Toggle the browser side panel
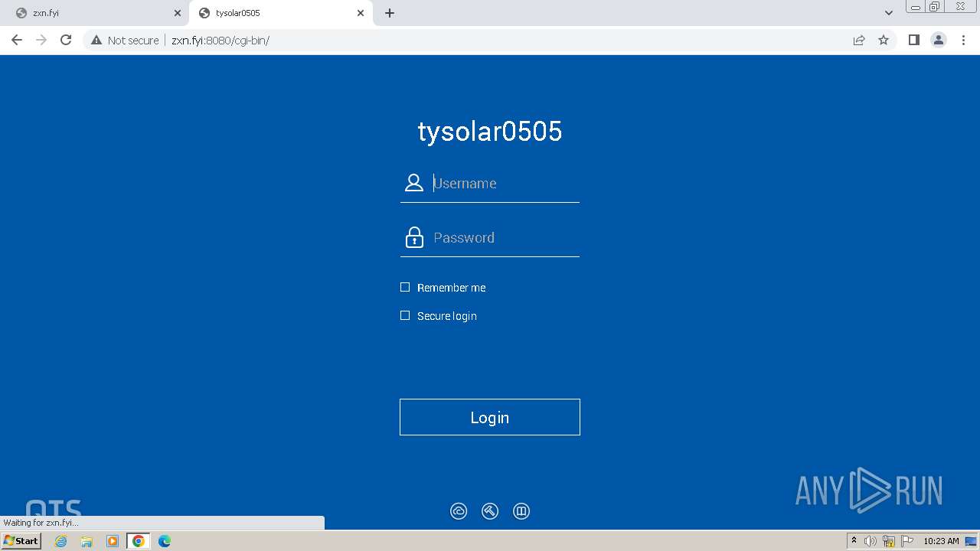This screenshot has width=980, height=551. click(913, 40)
